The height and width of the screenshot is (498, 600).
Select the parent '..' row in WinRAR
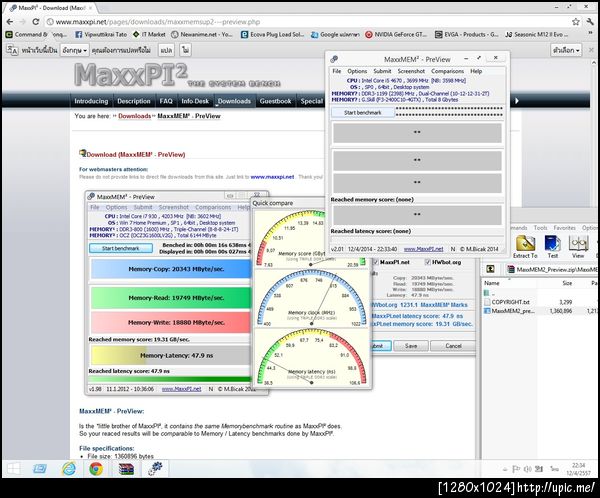coord(490,293)
